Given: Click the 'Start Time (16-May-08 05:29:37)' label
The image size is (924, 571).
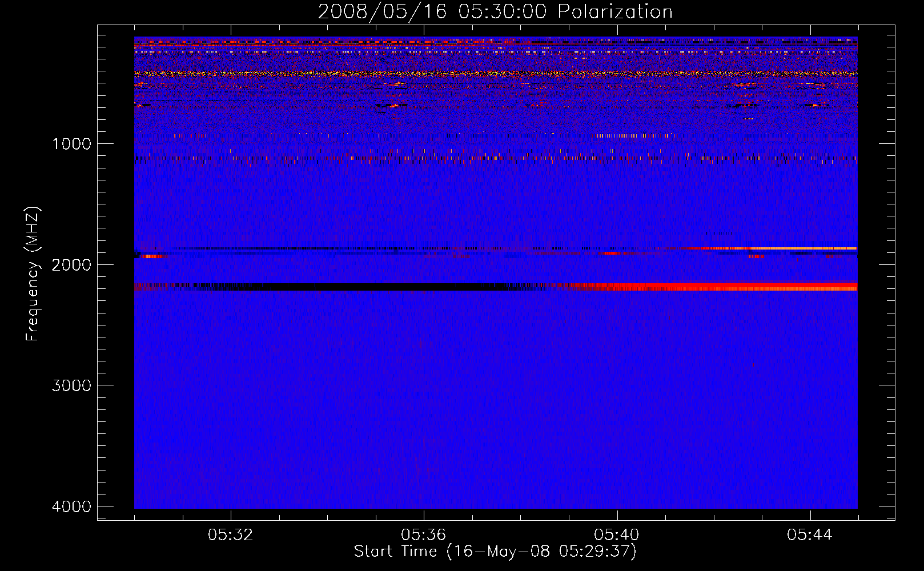Looking at the screenshot, I should coord(495,552).
